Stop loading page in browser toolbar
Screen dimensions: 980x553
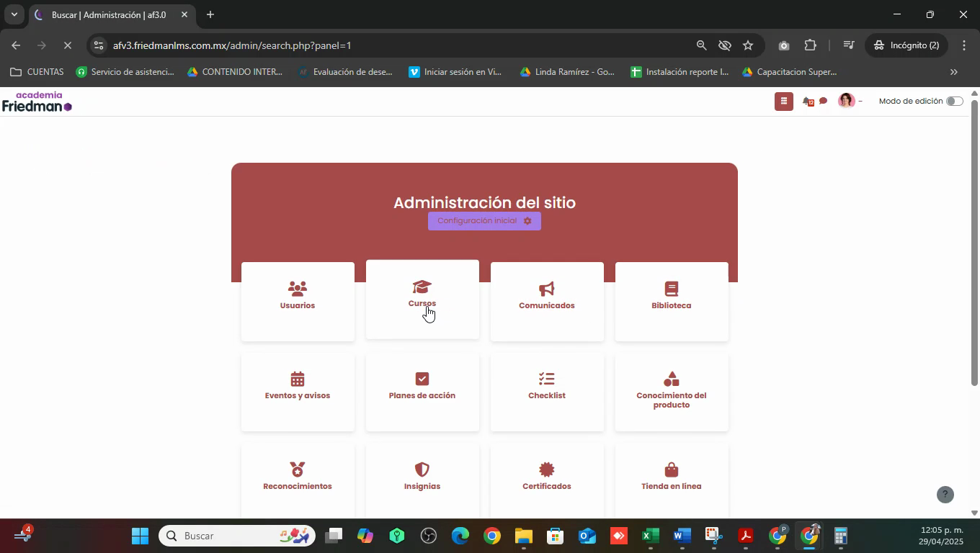click(x=67, y=45)
